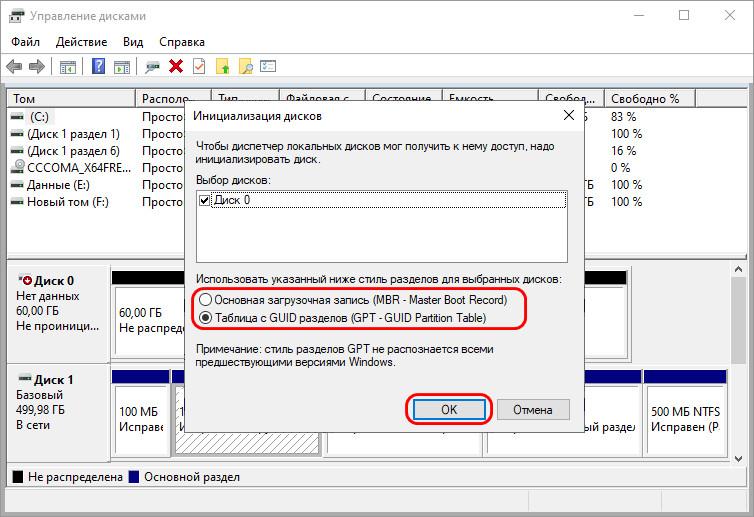Select the MBR Master Boot Record option
754x517 pixels.
coord(353,300)
